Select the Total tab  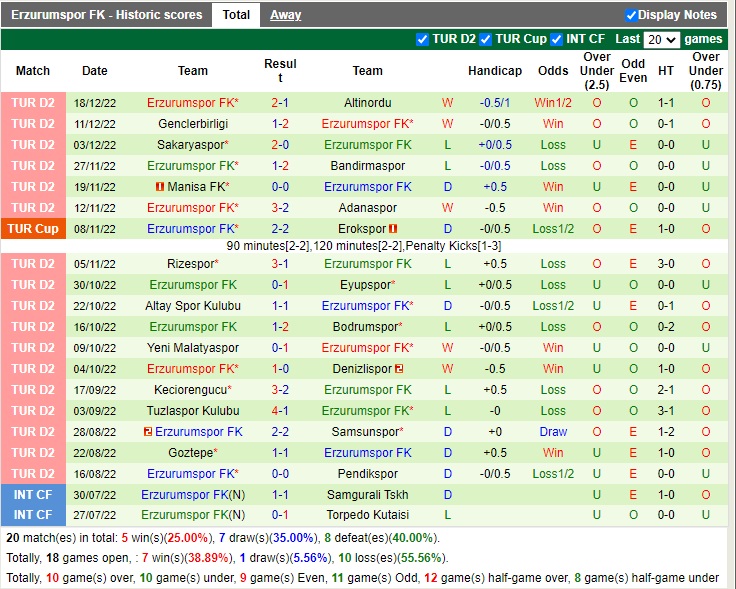click(236, 15)
